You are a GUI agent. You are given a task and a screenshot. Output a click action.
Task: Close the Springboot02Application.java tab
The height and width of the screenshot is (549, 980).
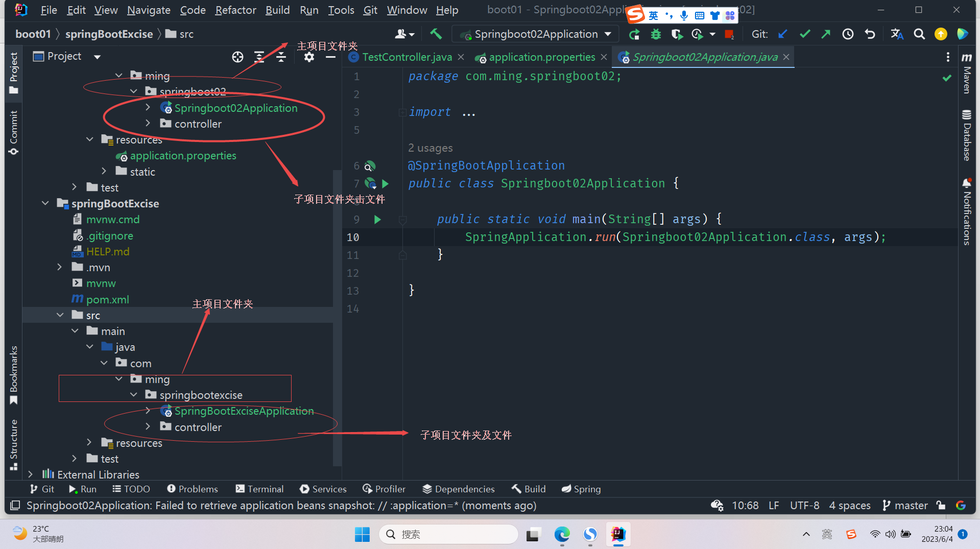pos(786,57)
